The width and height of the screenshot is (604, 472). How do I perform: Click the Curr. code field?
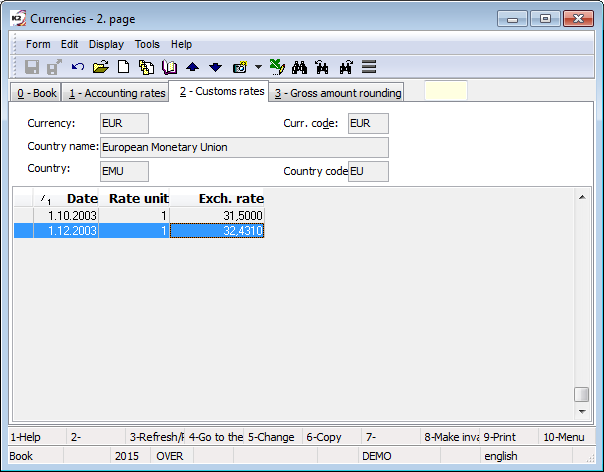point(368,123)
